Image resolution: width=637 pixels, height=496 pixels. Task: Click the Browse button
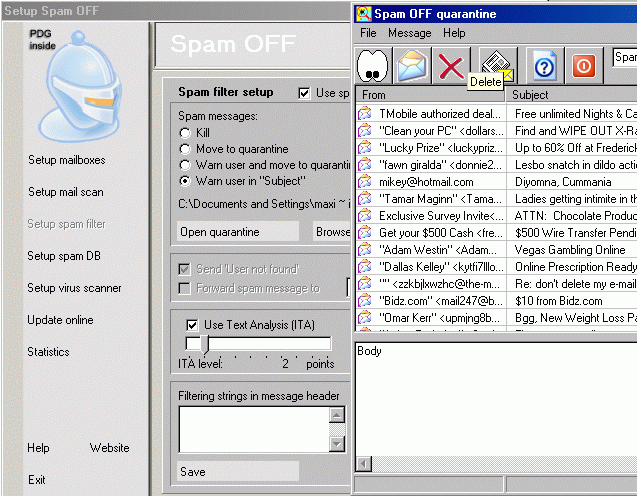point(332,232)
